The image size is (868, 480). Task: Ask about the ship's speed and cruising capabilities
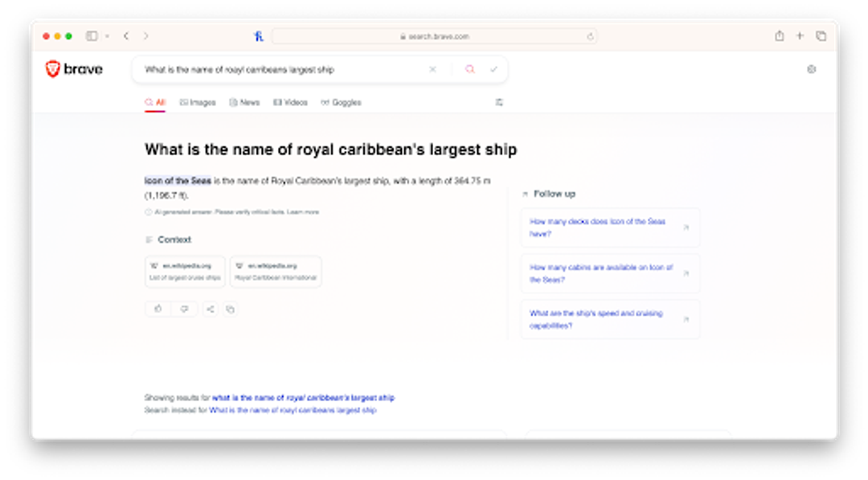coord(610,319)
